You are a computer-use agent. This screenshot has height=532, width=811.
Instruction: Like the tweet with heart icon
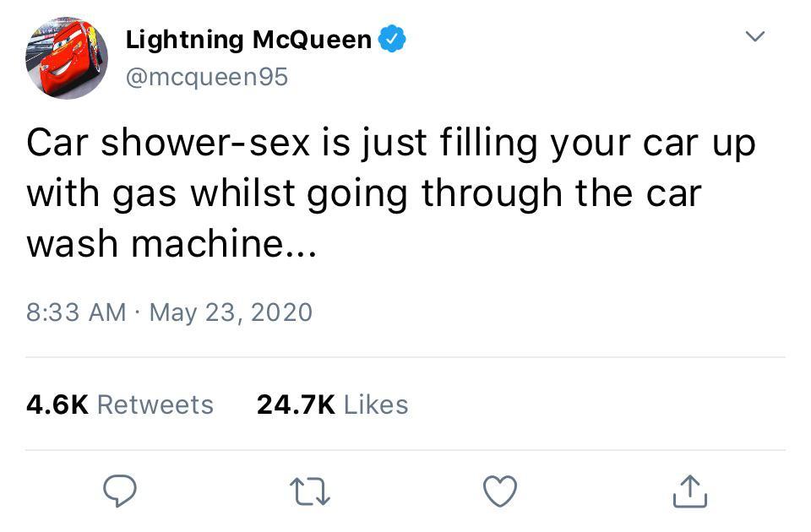click(499, 491)
